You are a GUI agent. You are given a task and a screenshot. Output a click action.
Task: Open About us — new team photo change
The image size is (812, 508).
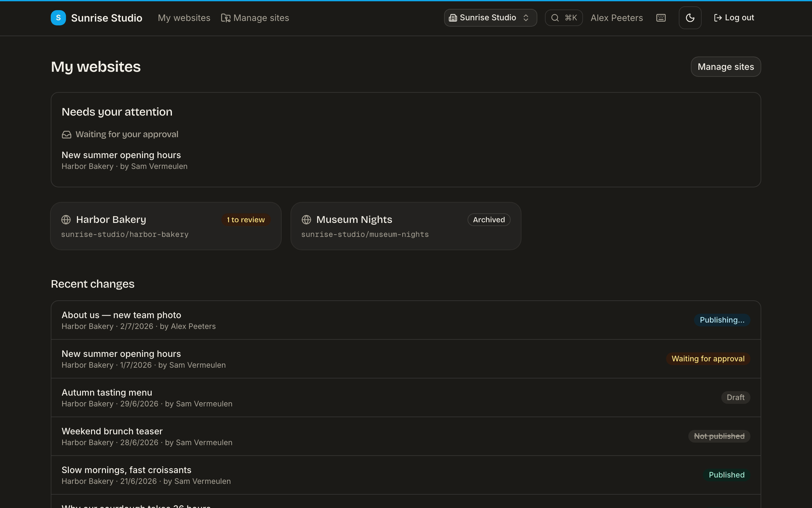coord(406,320)
